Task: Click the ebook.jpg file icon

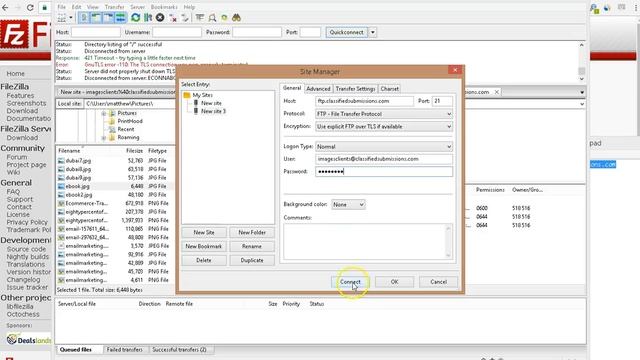Action: pos(61,186)
